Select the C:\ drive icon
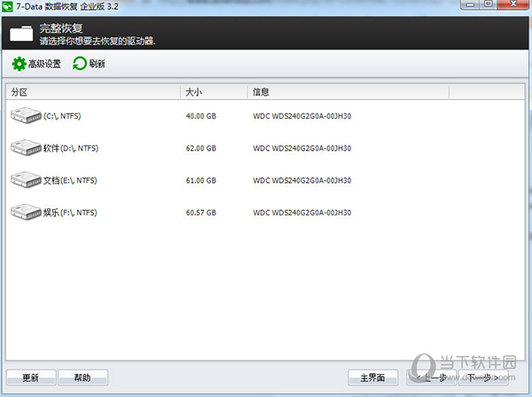This screenshot has width=532, height=397. click(26, 115)
